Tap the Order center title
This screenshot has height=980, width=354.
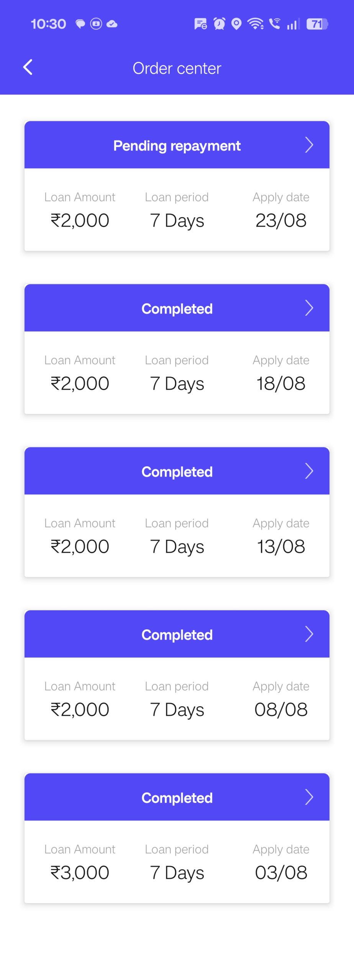(x=177, y=69)
